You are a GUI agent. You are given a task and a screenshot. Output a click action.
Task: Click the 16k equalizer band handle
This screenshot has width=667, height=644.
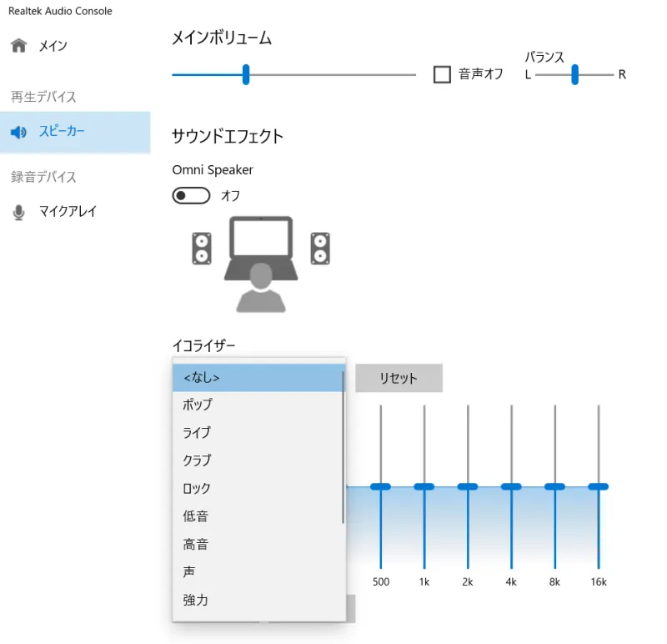tap(598, 485)
